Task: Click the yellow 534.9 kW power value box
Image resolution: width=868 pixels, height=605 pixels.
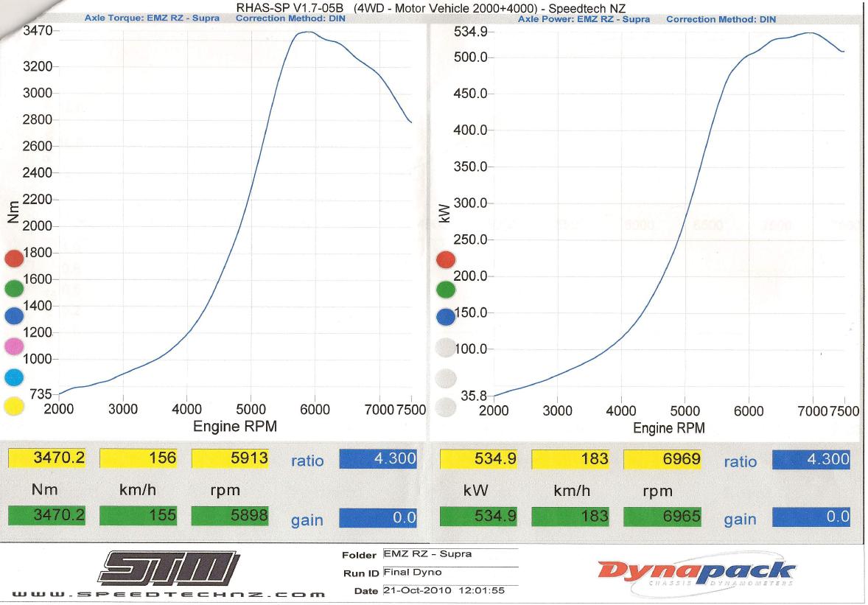Action: click(479, 460)
